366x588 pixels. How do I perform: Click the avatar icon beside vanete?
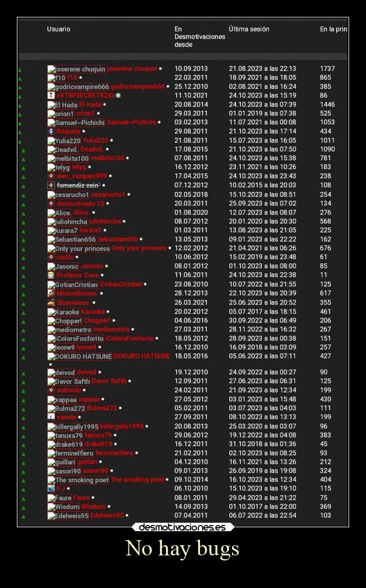coord(51,417)
